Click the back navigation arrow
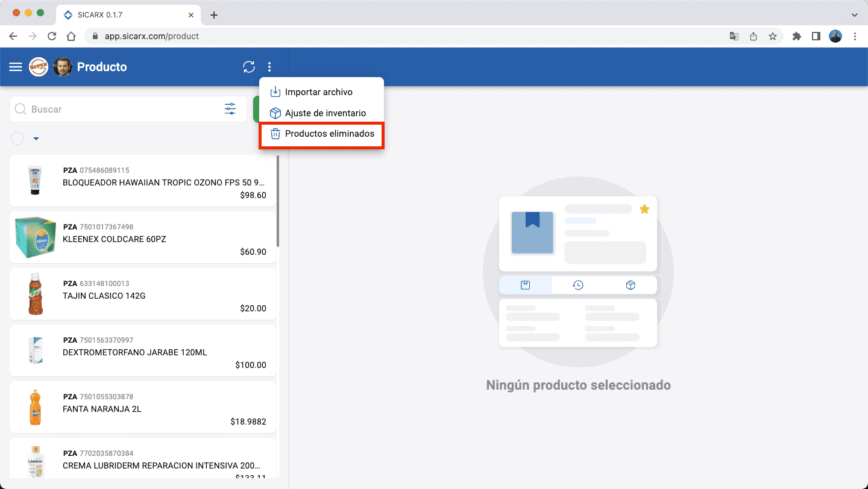Screen dimensions: 868x489 click(13, 36)
